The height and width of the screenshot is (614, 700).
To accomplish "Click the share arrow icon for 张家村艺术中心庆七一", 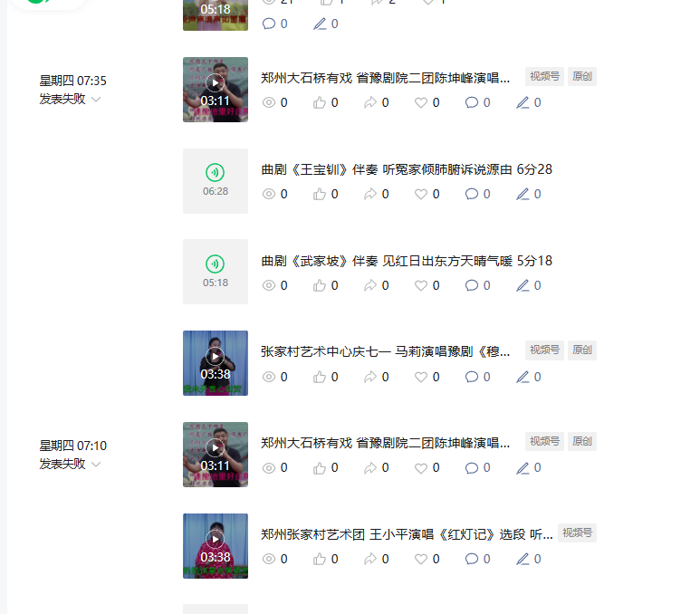I will [370, 377].
